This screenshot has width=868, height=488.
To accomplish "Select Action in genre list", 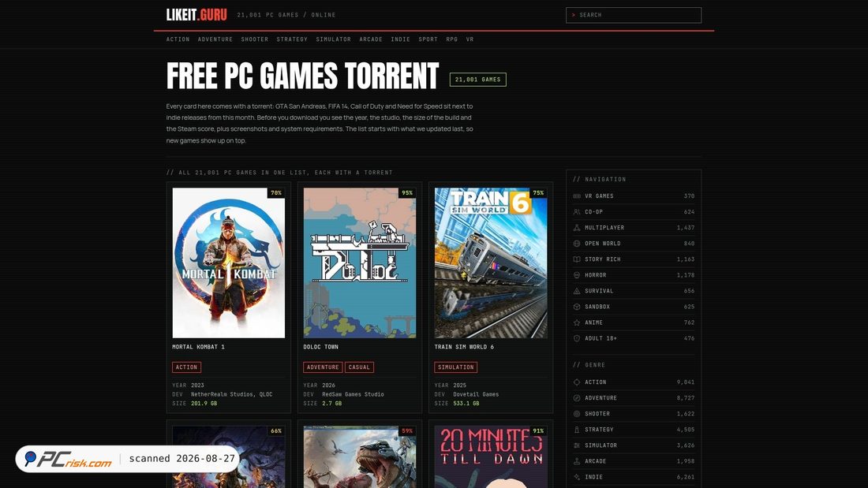I will click(634, 382).
